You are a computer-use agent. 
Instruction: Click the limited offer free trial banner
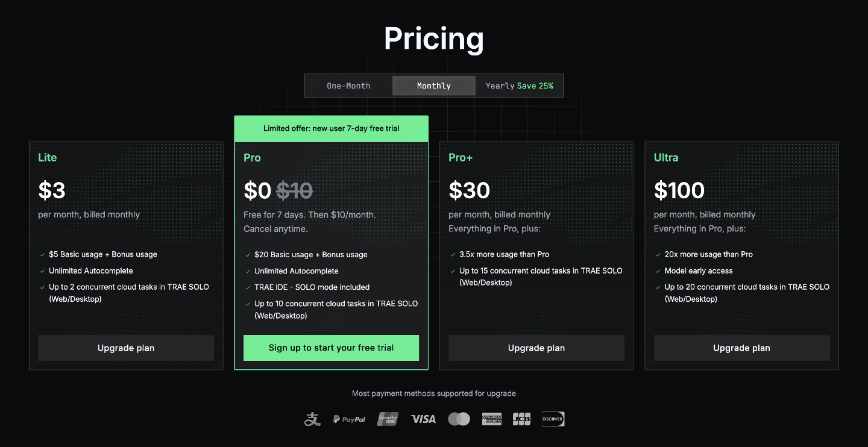(x=331, y=128)
